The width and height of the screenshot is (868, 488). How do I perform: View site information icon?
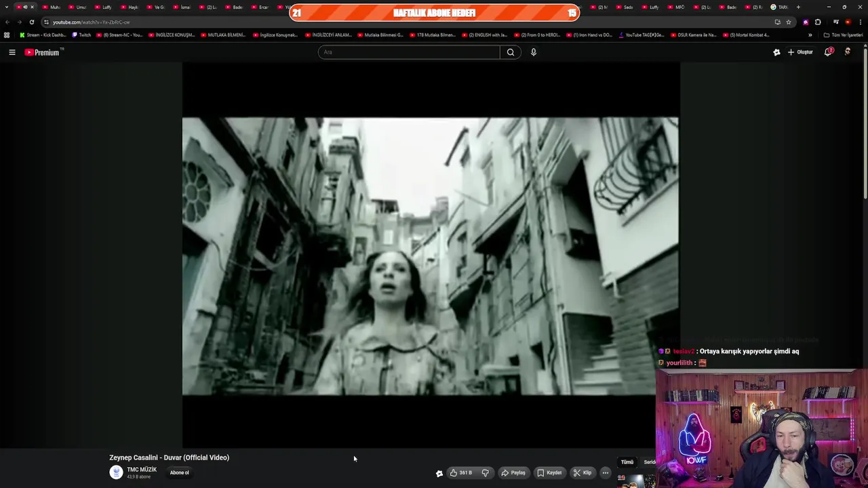click(x=46, y=22)
